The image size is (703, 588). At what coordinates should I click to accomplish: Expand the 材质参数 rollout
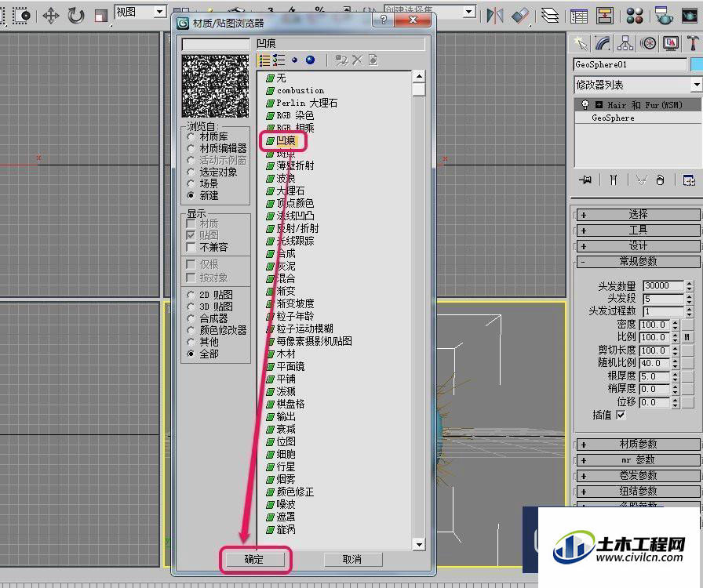point(638,445)
